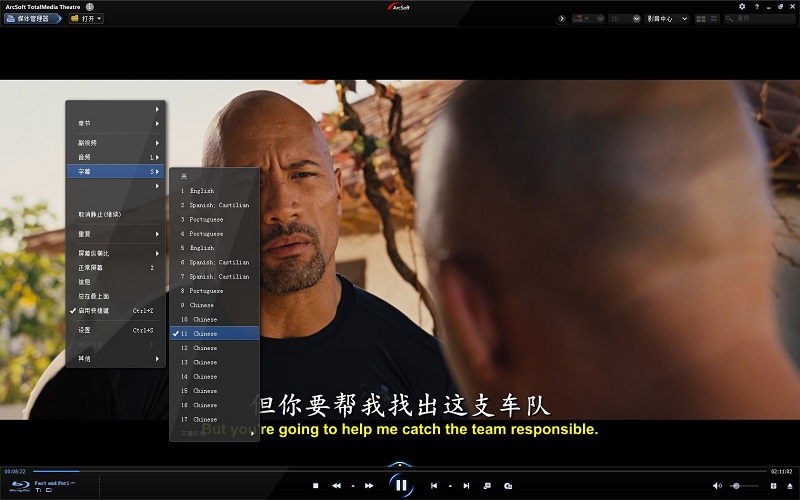Select subtitle 1 English
The width and height of the screenshot is (800, 500).
point(214,191)
